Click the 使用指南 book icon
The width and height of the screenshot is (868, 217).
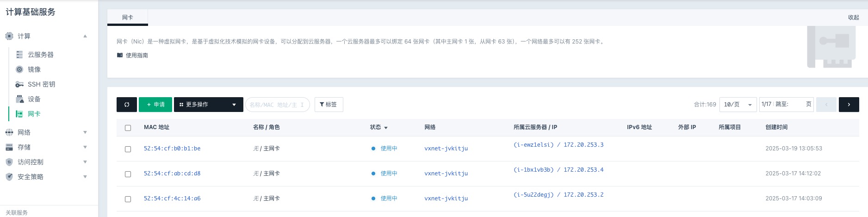point(120,55)
